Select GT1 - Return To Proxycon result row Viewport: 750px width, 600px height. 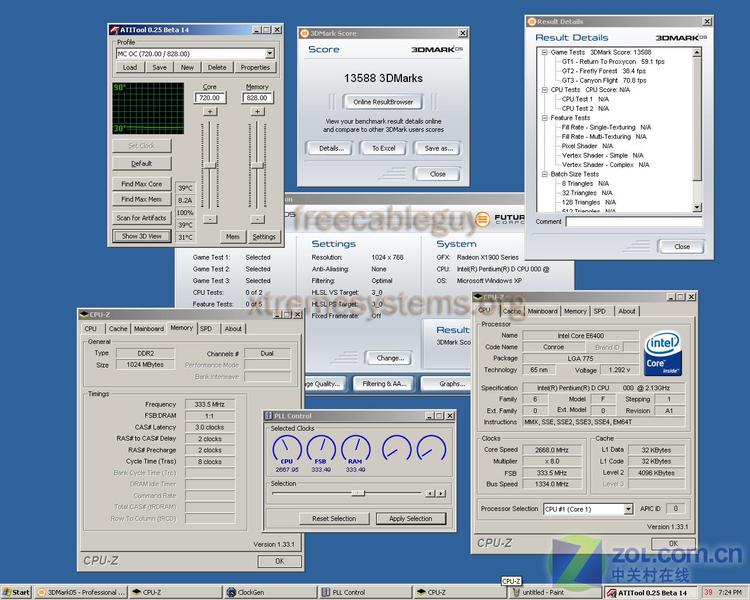coord(613,62)
